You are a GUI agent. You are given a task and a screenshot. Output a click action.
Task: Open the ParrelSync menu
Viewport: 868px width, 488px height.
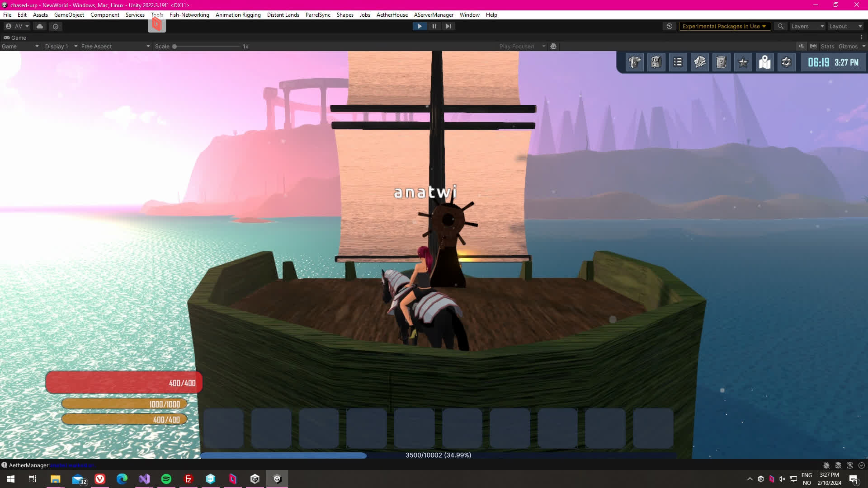coord(318,15)
